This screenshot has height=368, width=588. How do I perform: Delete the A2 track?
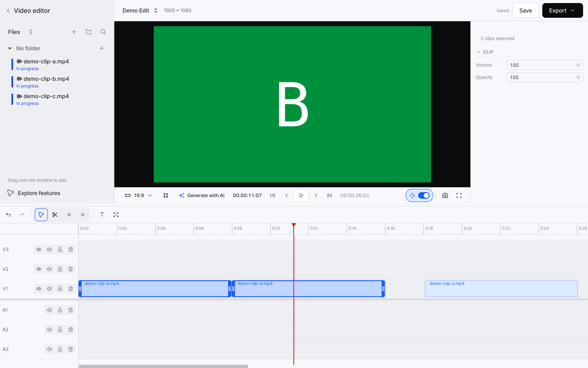pyautogui.click(x=70, y=330)
